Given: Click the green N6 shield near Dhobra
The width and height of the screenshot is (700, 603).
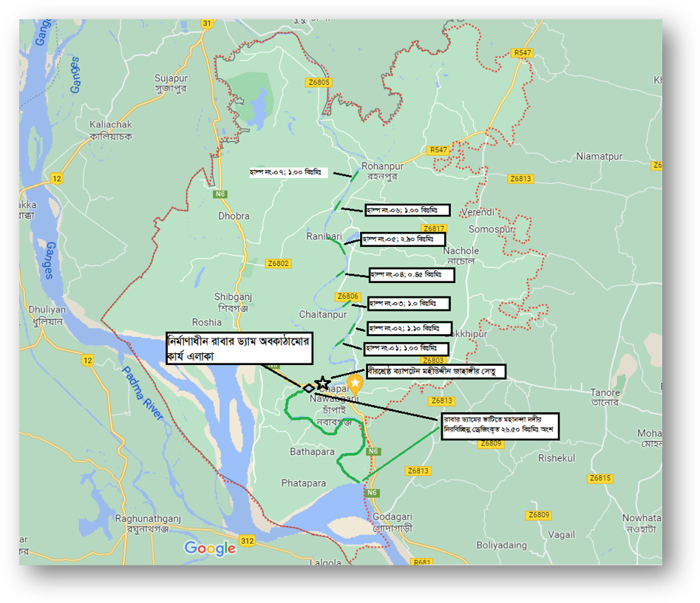Looking at the screenshot, I should click(x=220, y=194).
